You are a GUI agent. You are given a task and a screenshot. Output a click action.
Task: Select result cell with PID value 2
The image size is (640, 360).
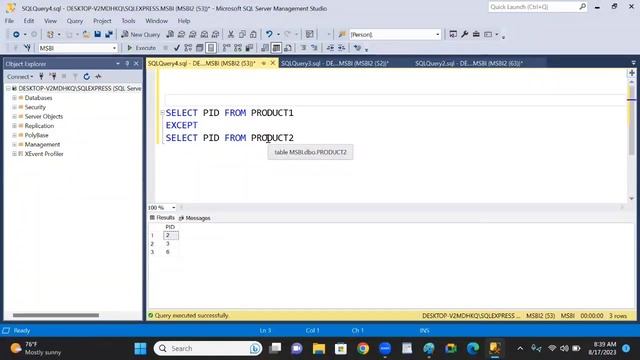click(x=171, y=236)
